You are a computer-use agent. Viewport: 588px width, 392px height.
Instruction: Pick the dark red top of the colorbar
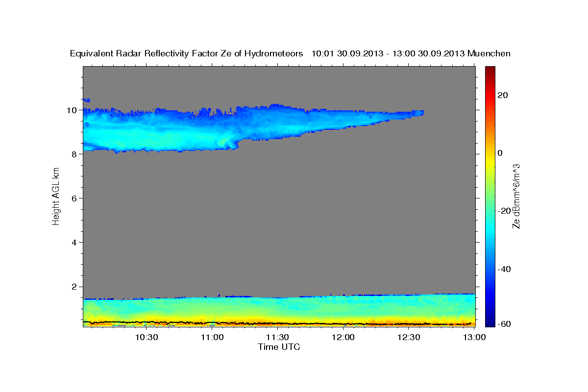pos(490,70)
